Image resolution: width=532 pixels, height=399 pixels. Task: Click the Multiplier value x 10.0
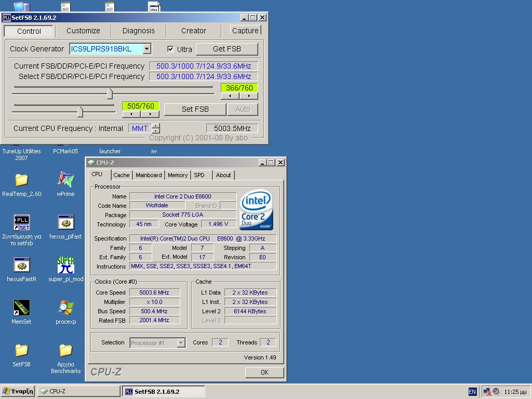[154, 302]
